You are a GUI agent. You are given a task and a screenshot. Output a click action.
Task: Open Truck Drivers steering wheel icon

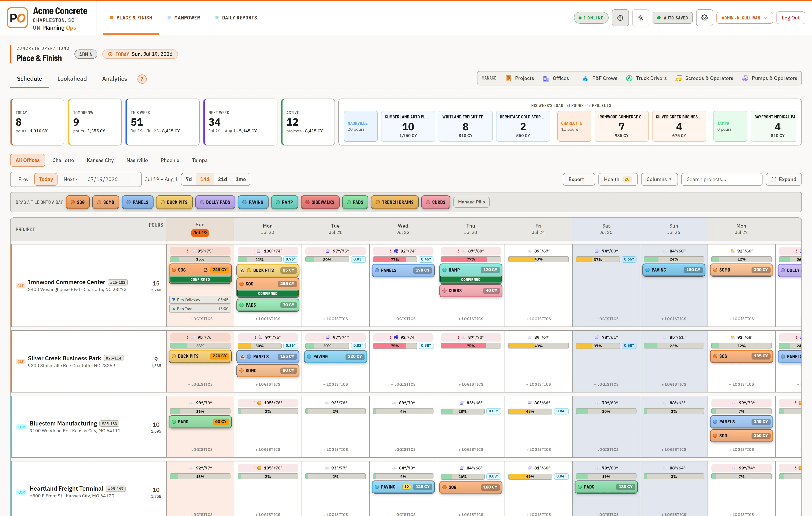[x=629, y=78]
